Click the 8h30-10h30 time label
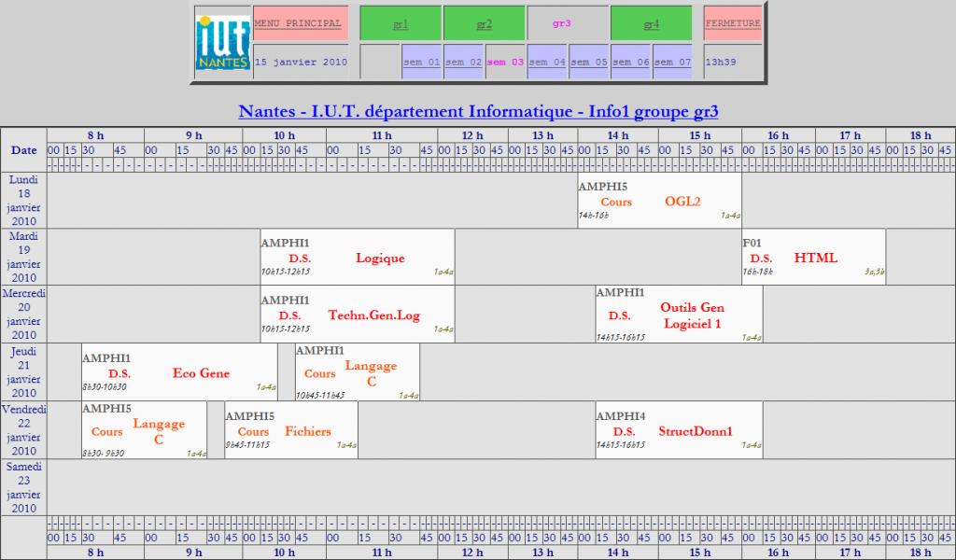Image resolution: width=956 pixels, height=560 pixels. tap(105, 387)
